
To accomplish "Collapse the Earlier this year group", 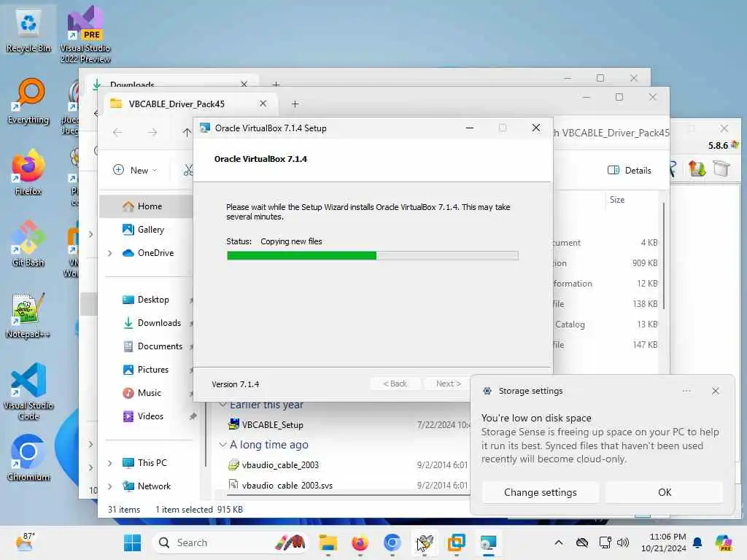I will pos(222,405).
